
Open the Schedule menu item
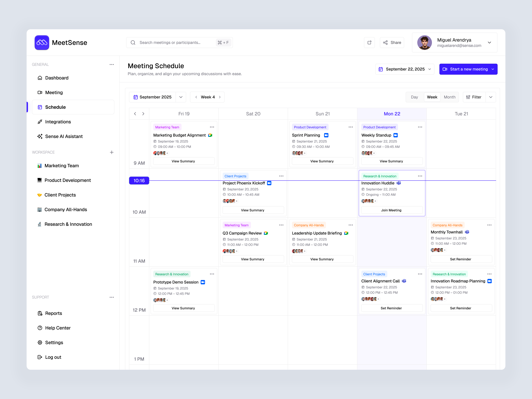pyautogui.click(x=56, y=107)
